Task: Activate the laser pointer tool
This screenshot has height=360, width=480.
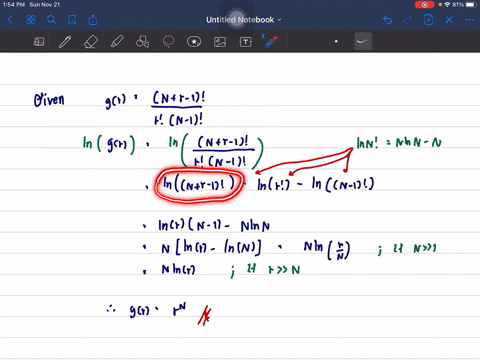Action: (271, 42)
